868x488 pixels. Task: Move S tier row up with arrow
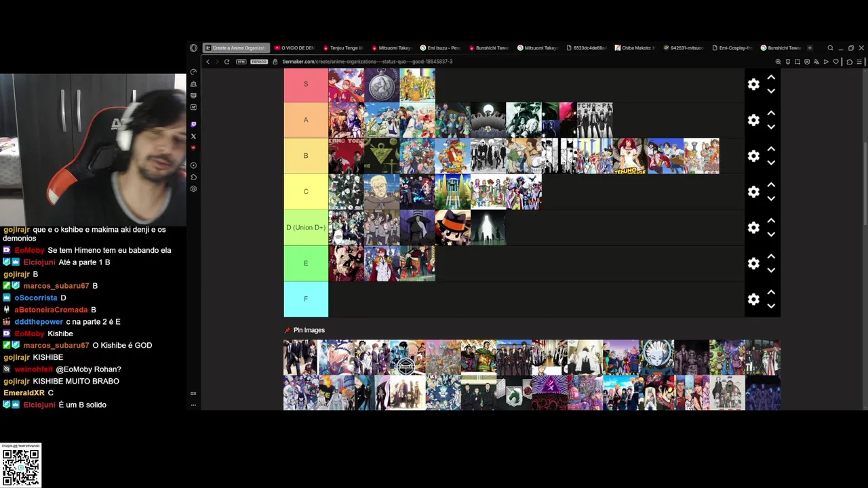click(x=771, y=77)
